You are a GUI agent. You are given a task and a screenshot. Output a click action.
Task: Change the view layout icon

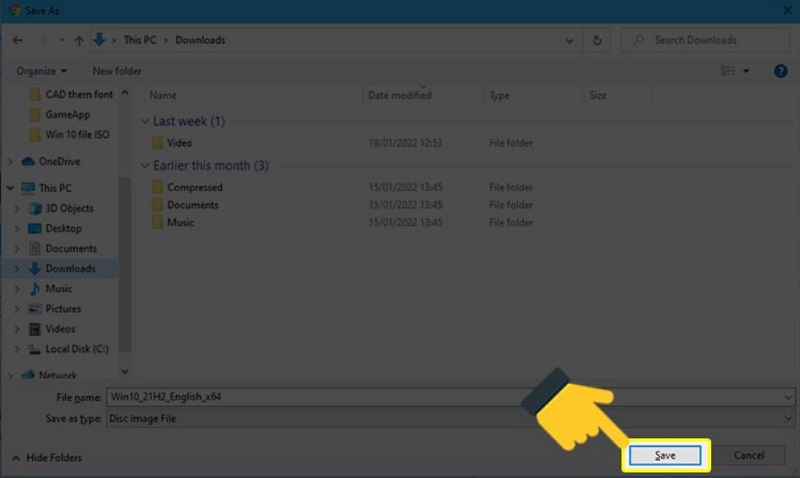(x=728, y=71)
